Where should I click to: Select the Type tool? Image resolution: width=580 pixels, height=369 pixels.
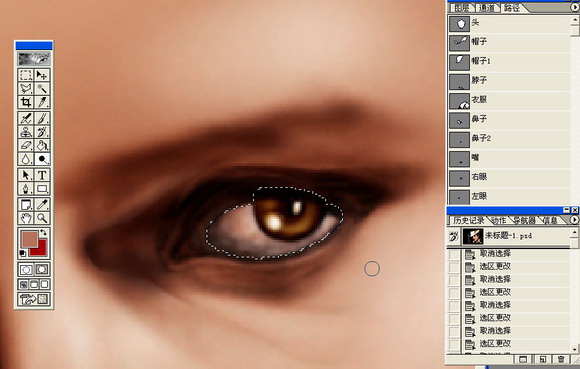(x=42, y=175)
